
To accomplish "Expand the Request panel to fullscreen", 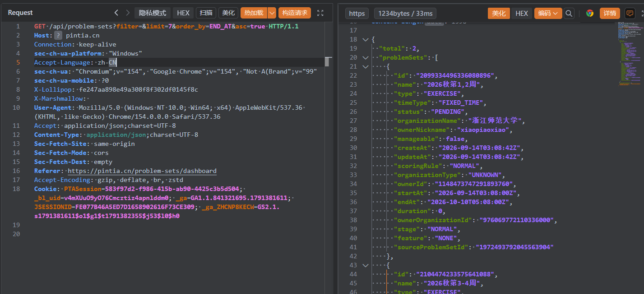I will pyautogui.click(x=320, y=13).
